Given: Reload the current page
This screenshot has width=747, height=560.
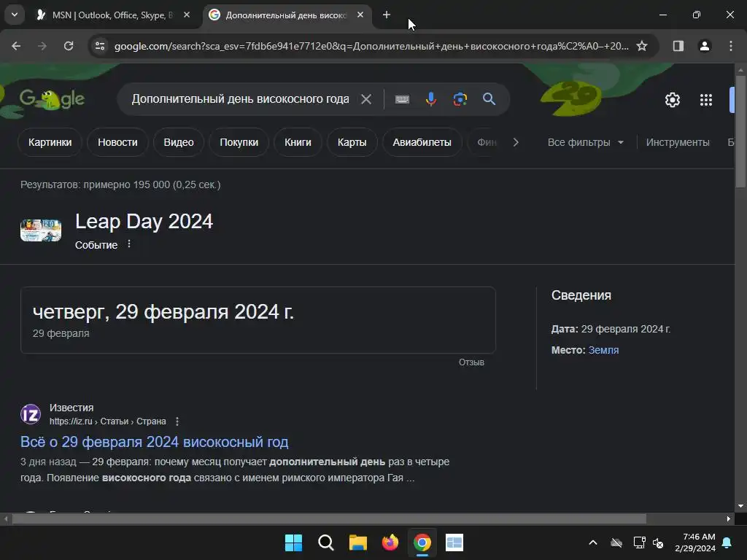Looking at the screenshot, I should pos(69,46).
